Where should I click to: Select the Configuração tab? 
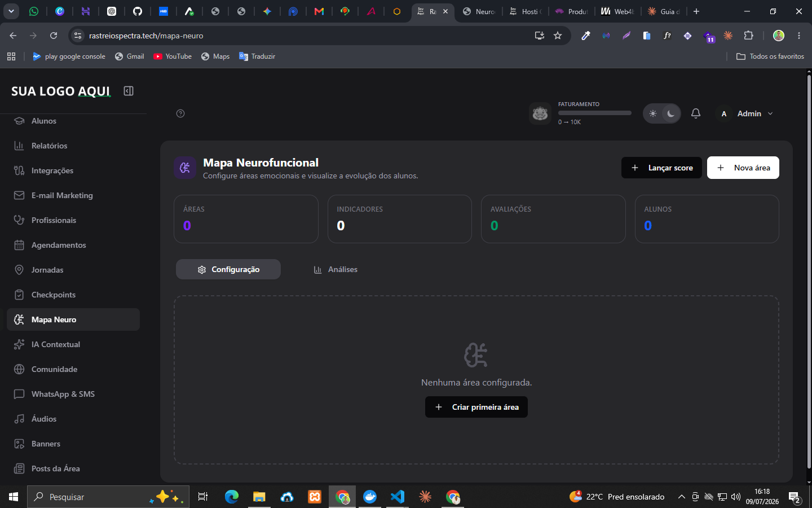(x=228, y=269)
